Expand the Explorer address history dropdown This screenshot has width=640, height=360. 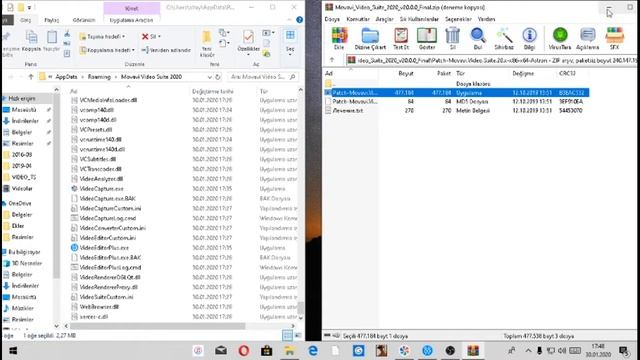[209, 77]
